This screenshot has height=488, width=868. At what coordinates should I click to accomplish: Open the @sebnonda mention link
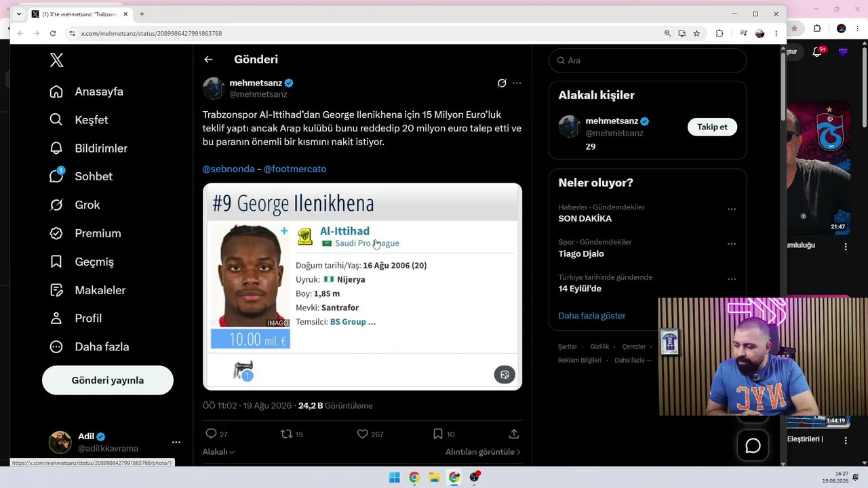229,169
